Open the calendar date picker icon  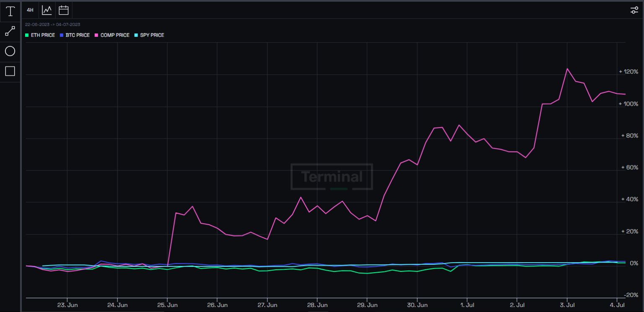click(63, 10)
